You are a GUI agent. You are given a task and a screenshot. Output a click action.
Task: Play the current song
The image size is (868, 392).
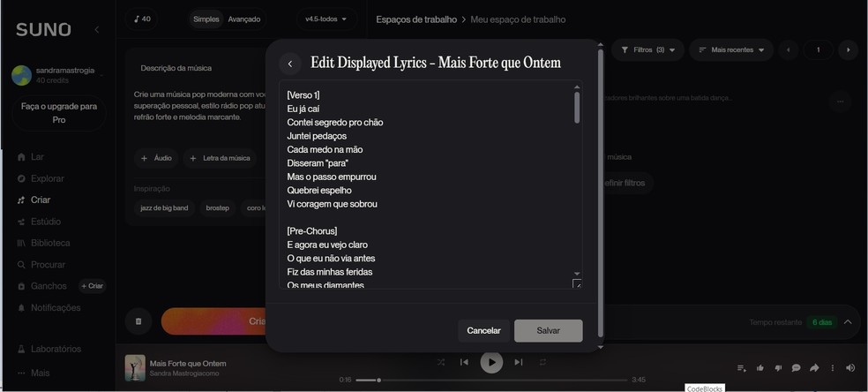[491, 363]
